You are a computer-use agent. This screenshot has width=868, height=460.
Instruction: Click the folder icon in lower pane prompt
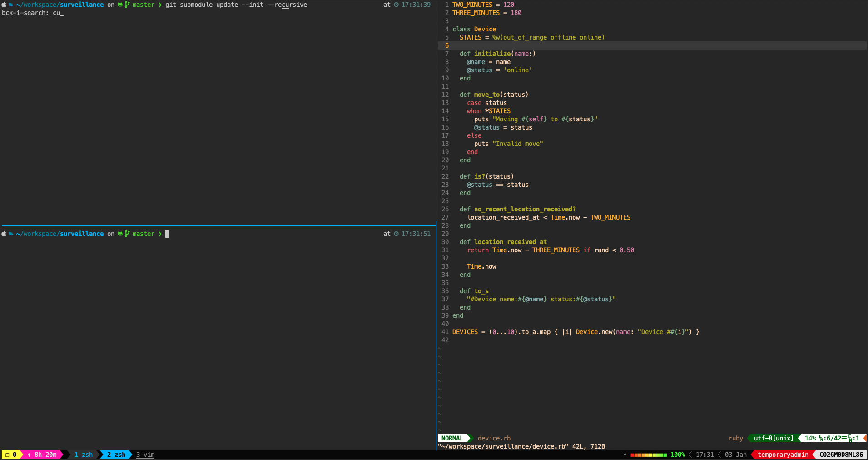[11, 234]
